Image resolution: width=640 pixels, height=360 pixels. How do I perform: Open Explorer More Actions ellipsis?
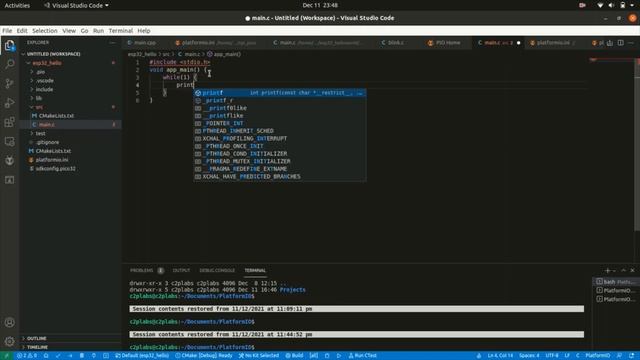click(112, 42)
